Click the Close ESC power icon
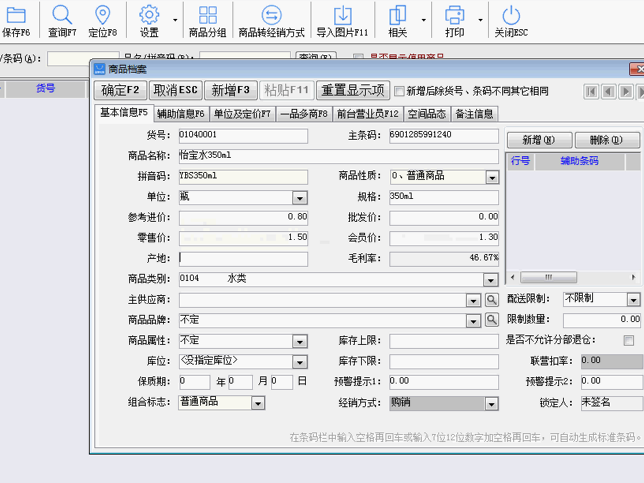The height and width of the screenshot is (483, 644). click(511, 15)
